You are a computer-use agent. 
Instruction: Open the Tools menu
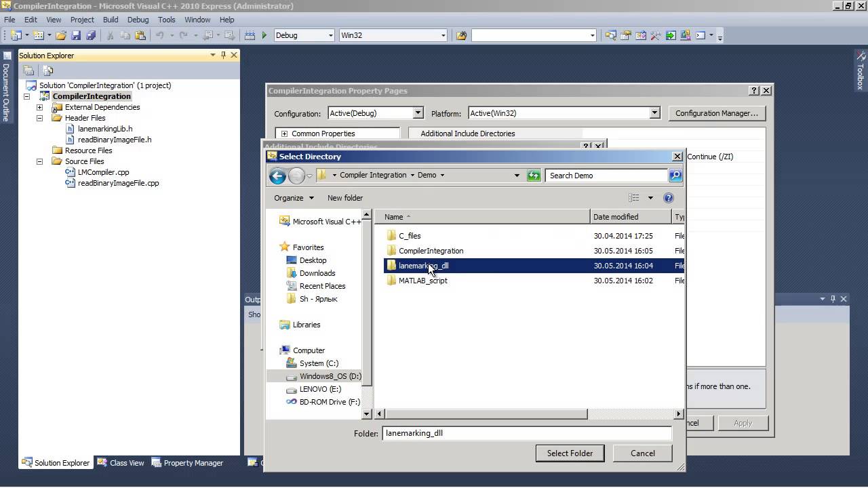(166, 20)
